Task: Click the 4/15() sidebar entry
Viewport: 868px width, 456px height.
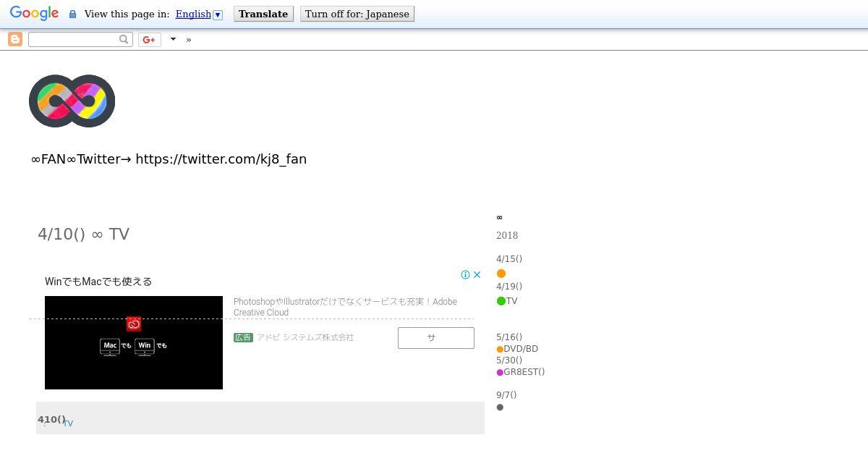Action: pyautogui.click(x=509, y=259)
